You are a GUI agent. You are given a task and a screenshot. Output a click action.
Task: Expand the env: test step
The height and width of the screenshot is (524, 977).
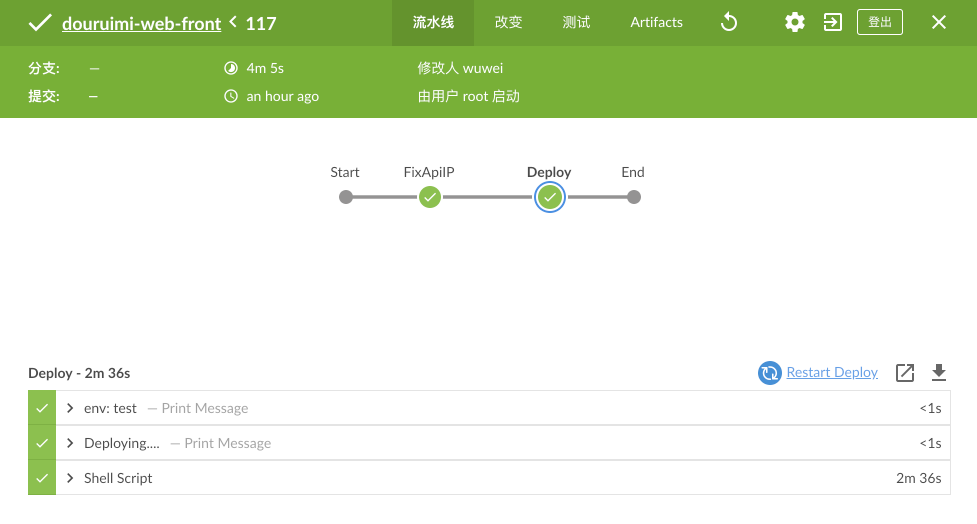70,408
